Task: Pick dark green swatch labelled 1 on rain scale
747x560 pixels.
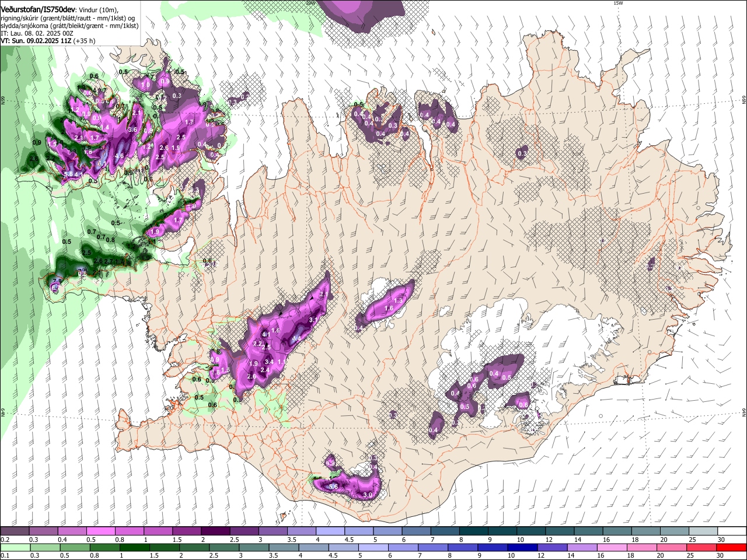Action: pos(134,547)
